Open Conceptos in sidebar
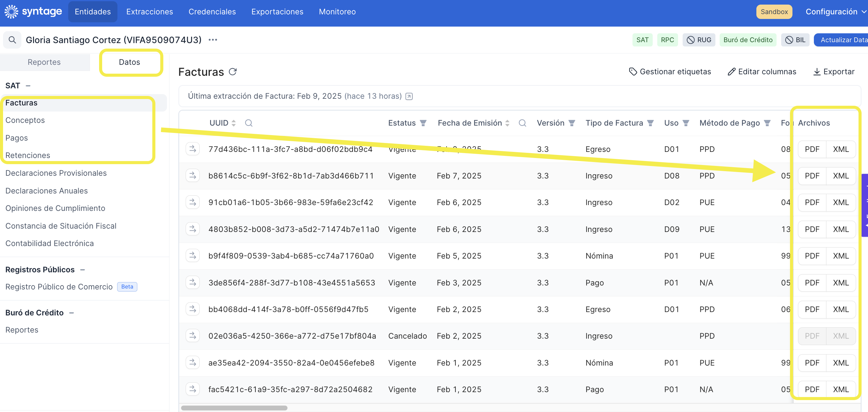Image resolution: width=868 pixels, height=412 pixels. tap(25, 120)
